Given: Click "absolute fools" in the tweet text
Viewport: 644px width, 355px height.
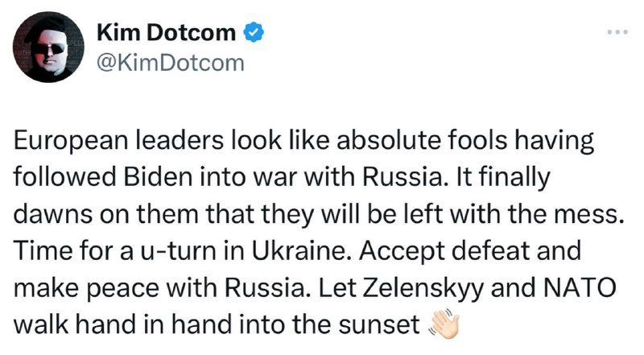Looking at the screenshot, I should click(x=382, y=142).
